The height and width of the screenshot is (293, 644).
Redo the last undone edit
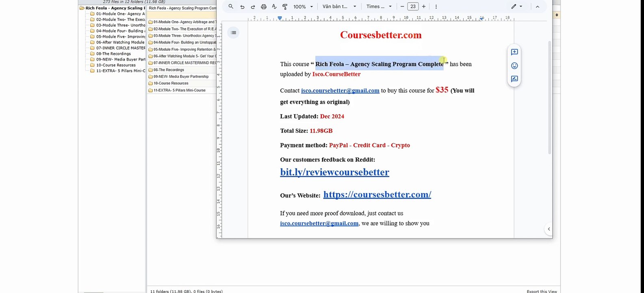click(x=253, y=7)
